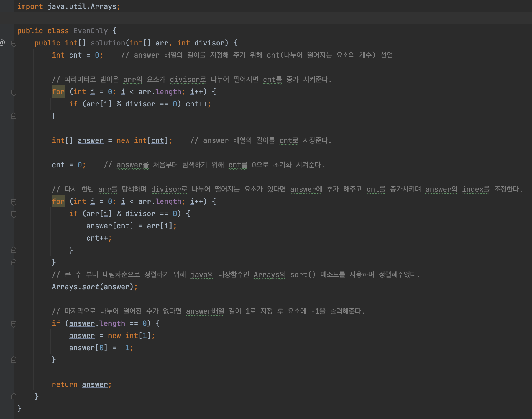Click the import java.util.Arrays line
The image size is (532, 419).
pos(69,6)
